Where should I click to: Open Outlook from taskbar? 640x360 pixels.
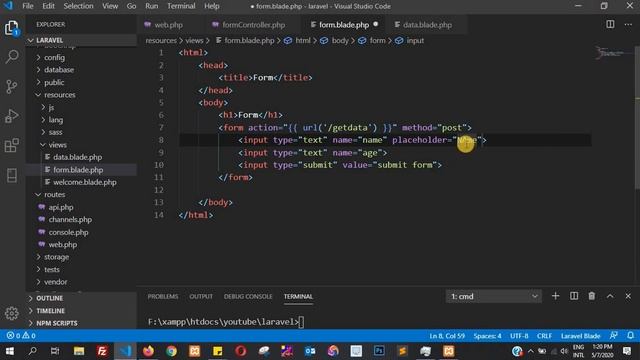coord(310,351)
